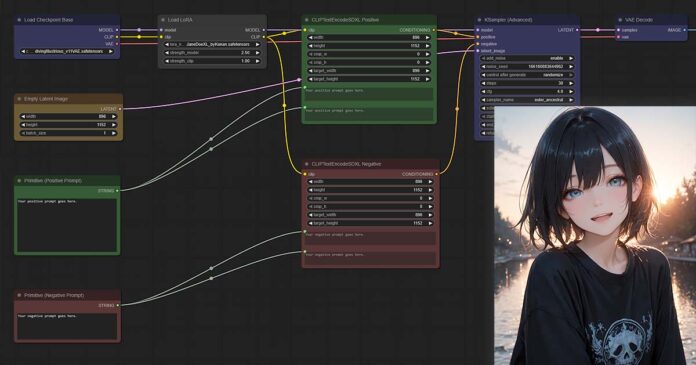Screen dimensions: 696x365
Task: Increase target_width in CLIPTextEncodeSDXL Positive with right arrow
Action: pos(427,71)
